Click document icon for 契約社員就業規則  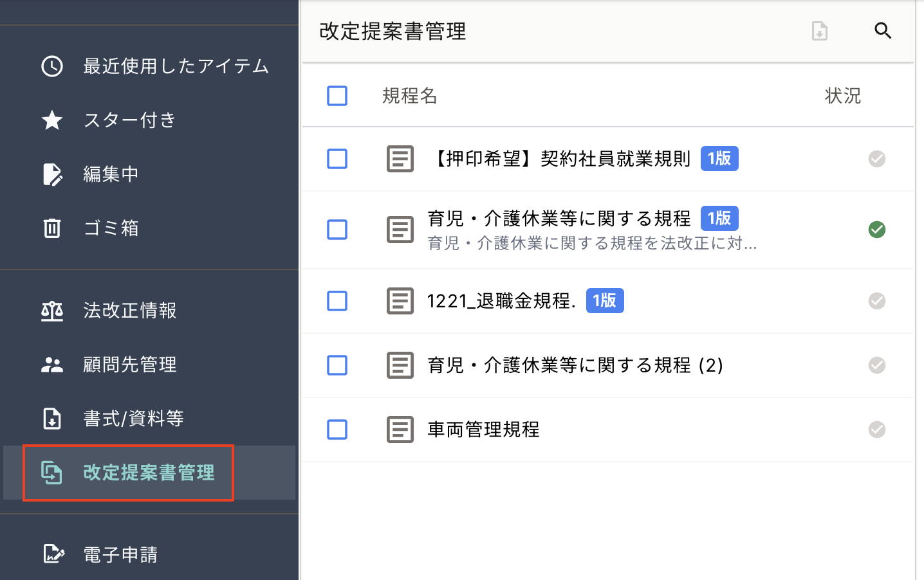[400, 159]
